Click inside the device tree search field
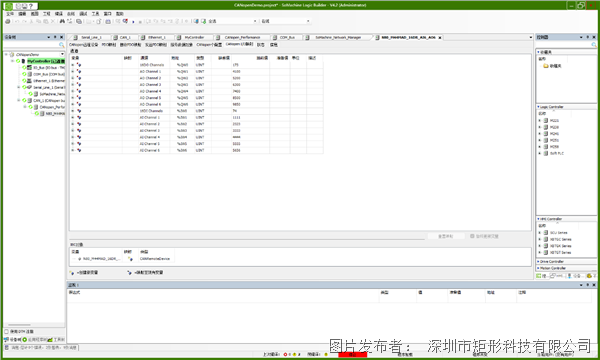This screenshot has height=360, width=600. (x=31, y=45)
